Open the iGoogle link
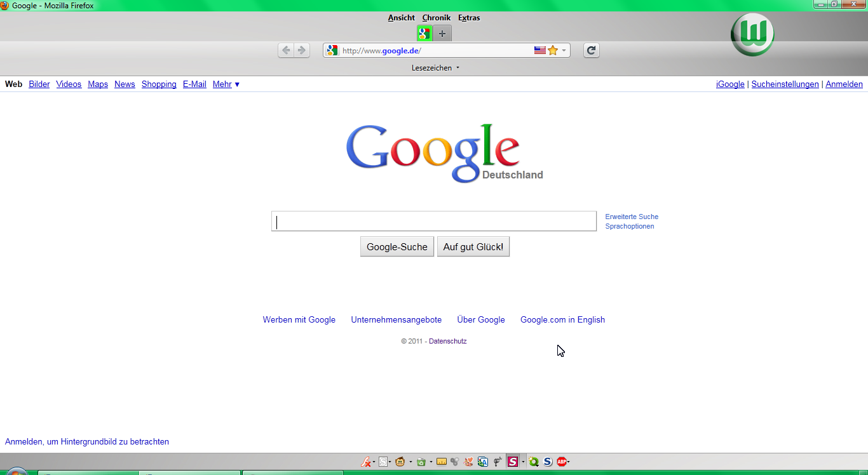 click(730, 84)
